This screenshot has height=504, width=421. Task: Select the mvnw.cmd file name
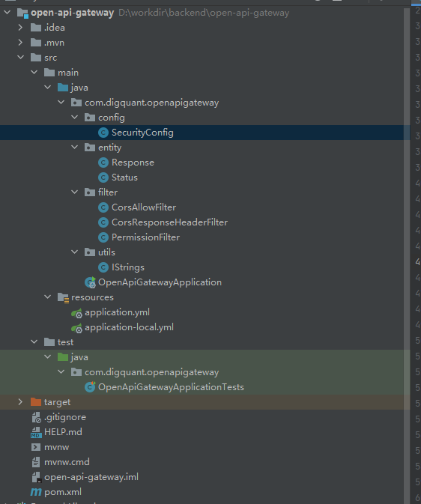point(67,462)
